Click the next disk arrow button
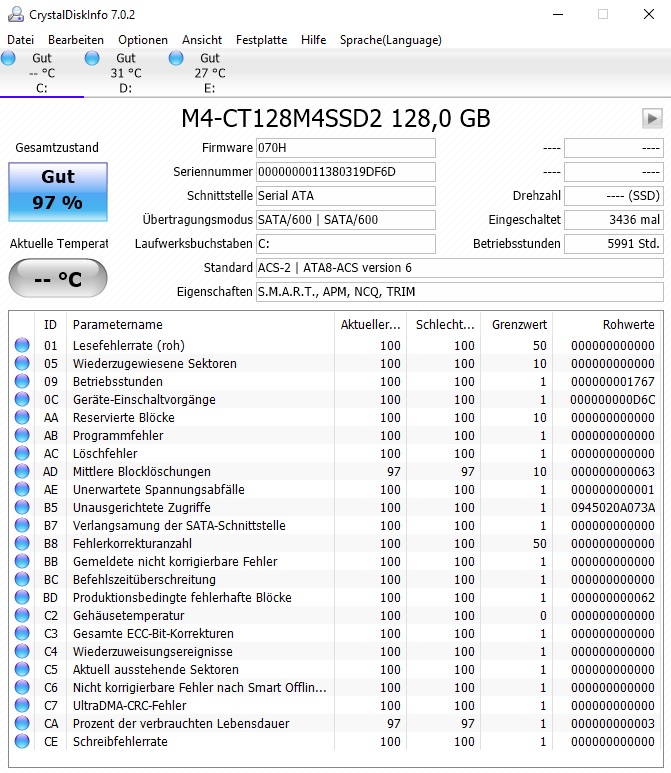The image size is (671, 773). coord(652,118)
